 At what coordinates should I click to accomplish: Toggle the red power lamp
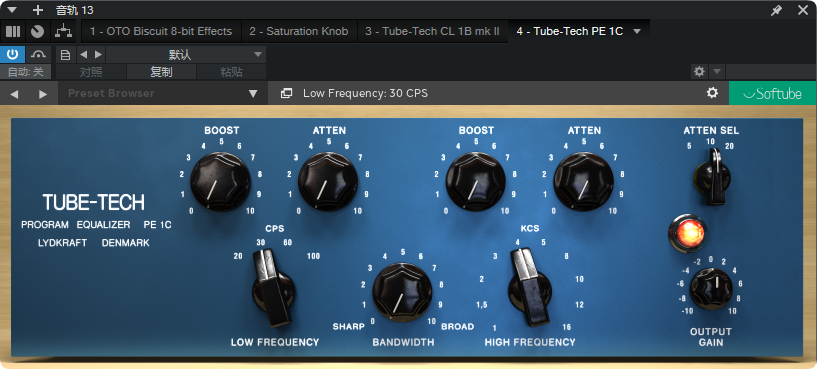(x=687, y=232)
